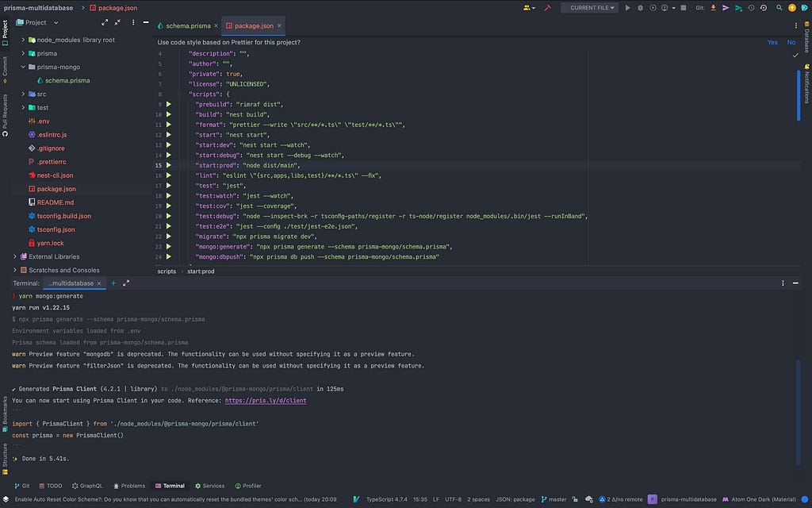Open Project panel options menu
Image resolution: width=812 pixels, height=508 pixels.
pos(133,22)
